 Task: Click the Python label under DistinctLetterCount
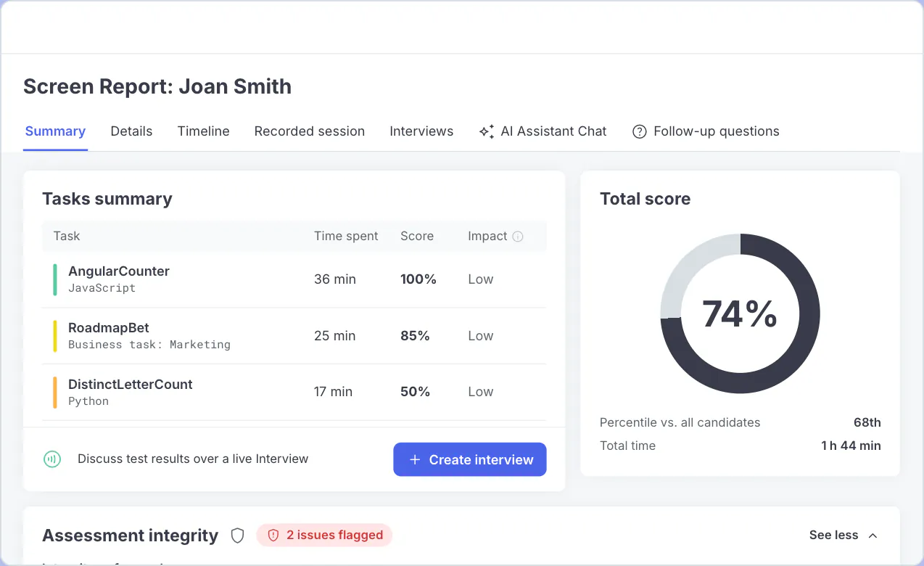click(88, 401)
